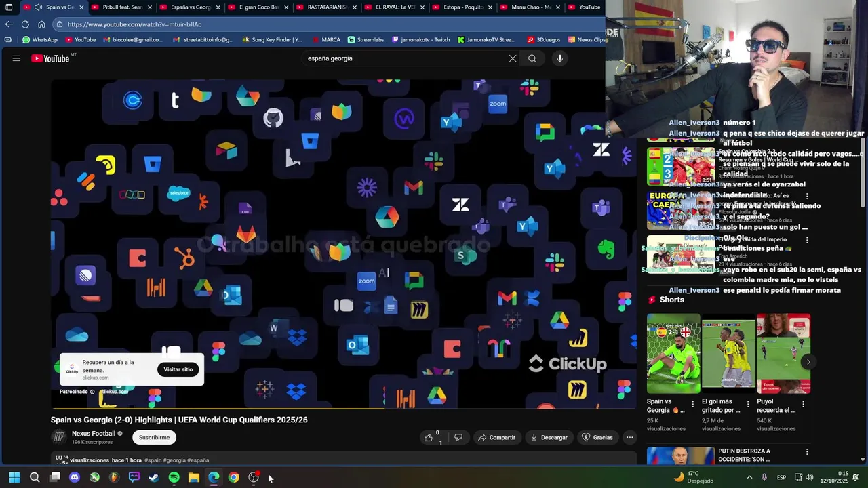Visit the ClickUp ad via Visitar sitio

[x=178, y=369]
